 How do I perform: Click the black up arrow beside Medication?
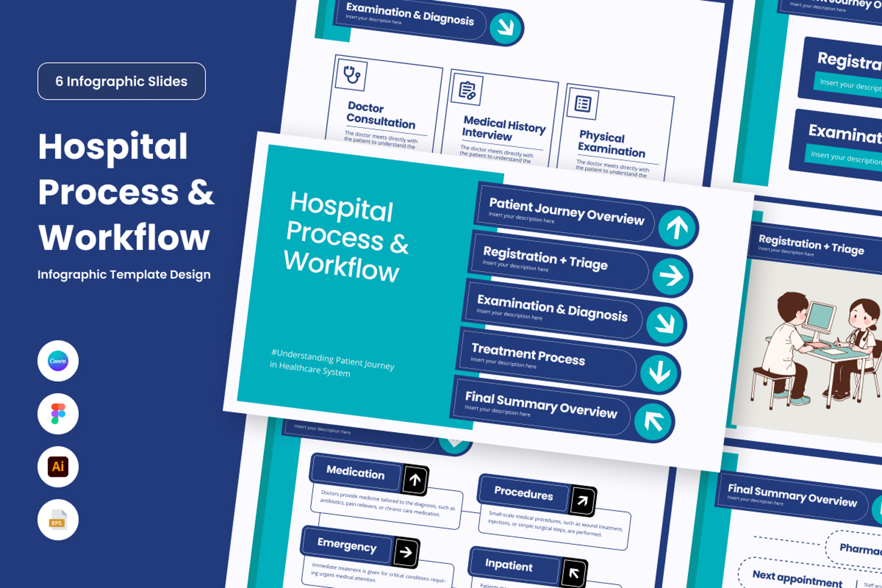pos(415,480)
